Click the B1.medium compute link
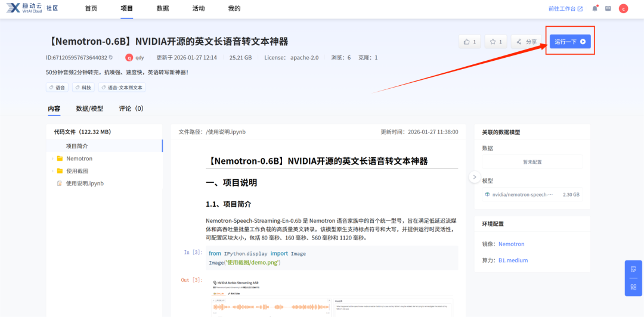This screenshot has width=644, height=317. click(513, 260)
